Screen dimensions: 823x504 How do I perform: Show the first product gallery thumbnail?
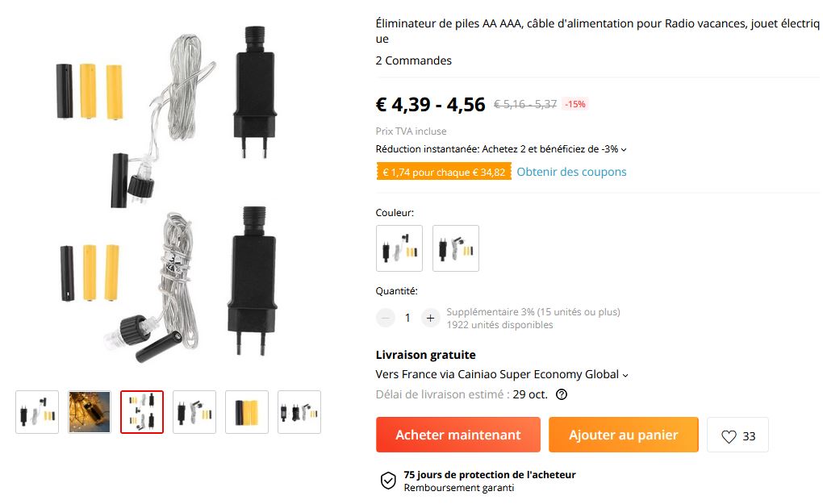(x=37, y=412)
